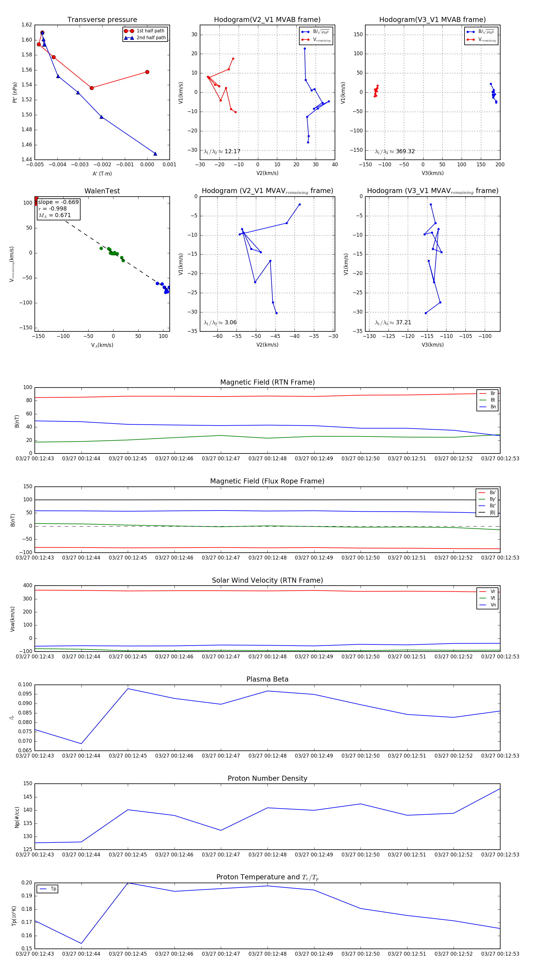
Task: Click the Tp legend box in Proton Temperature plot
Action: pyautogui.click(x=47, y=889)
